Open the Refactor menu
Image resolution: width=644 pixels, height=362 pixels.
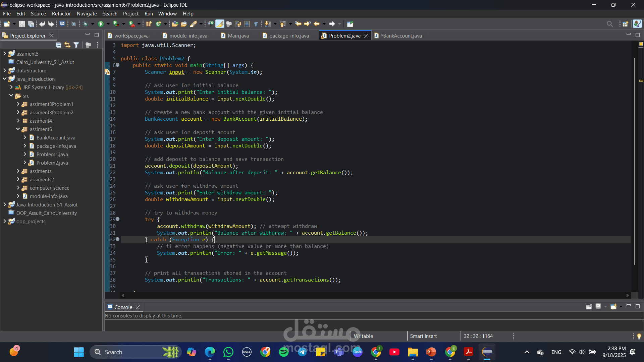click(61, 14)
